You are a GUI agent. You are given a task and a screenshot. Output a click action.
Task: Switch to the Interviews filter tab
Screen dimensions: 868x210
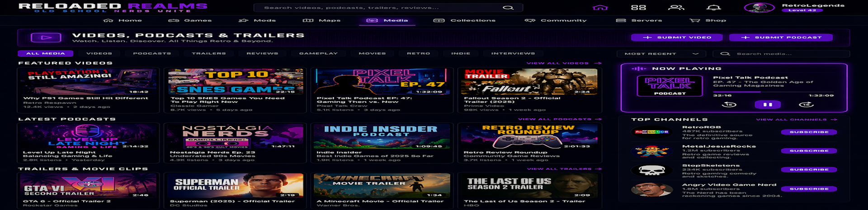513,53
